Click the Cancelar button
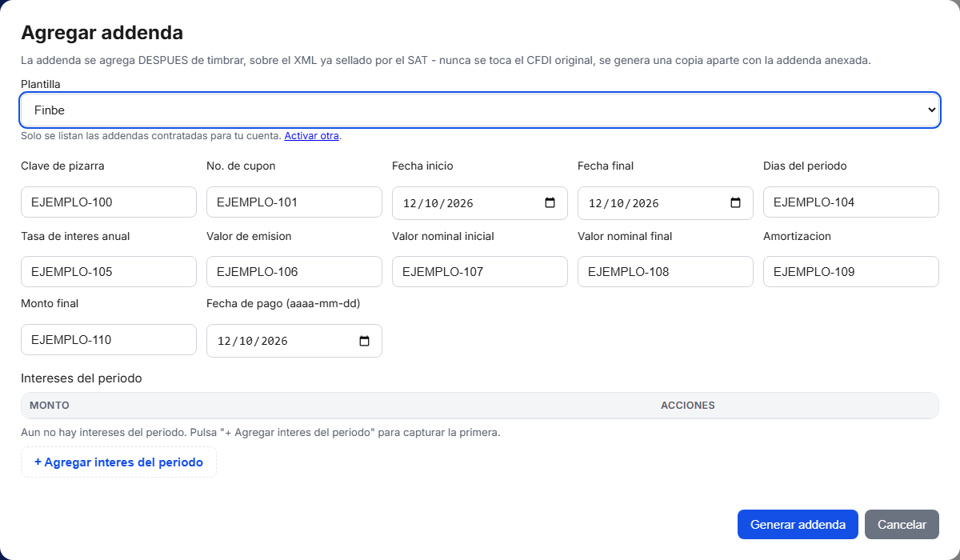The width and height of the screenshot is (960, 560). [902, 525]
